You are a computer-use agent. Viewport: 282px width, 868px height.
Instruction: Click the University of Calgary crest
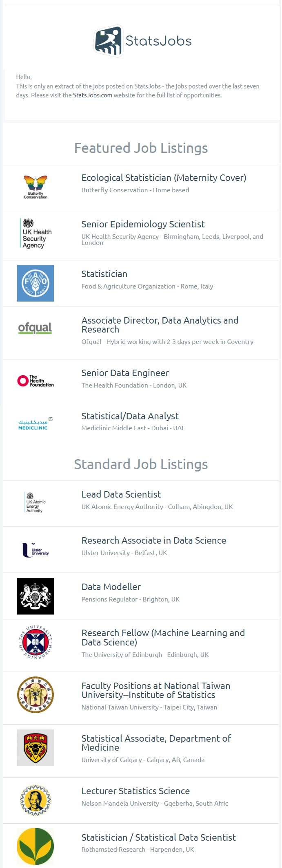[36, 748]
